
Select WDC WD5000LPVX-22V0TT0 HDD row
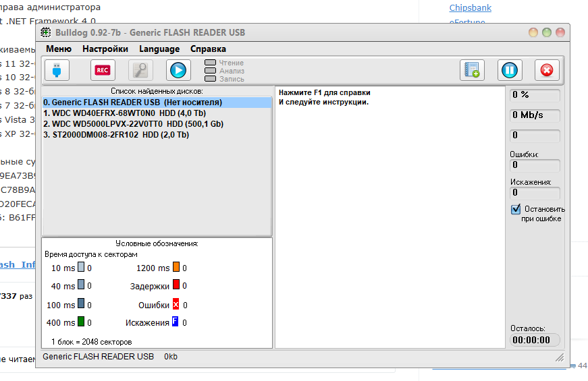pyautogui.click(x=157, y=124)
